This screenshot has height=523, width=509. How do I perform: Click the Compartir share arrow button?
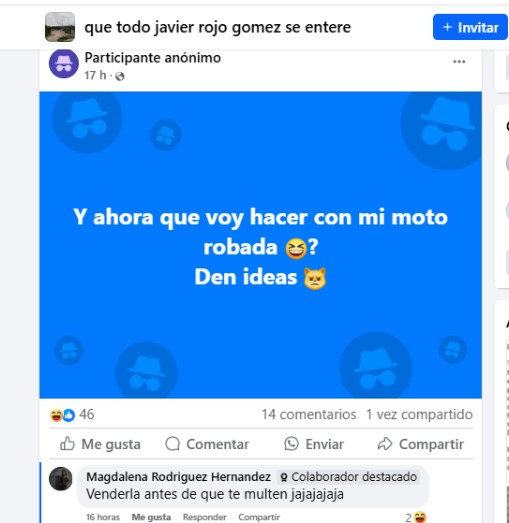(x=421, y=444)
